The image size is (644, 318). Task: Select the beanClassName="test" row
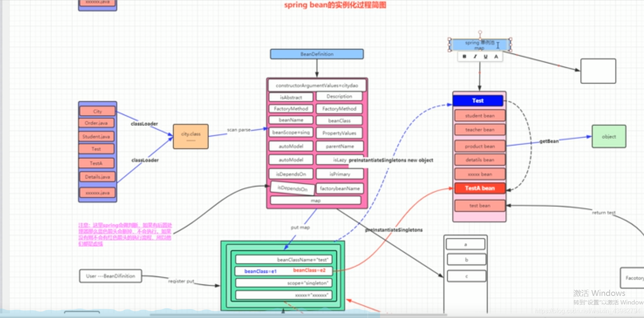pyautogui.click(x=284, y=260)
